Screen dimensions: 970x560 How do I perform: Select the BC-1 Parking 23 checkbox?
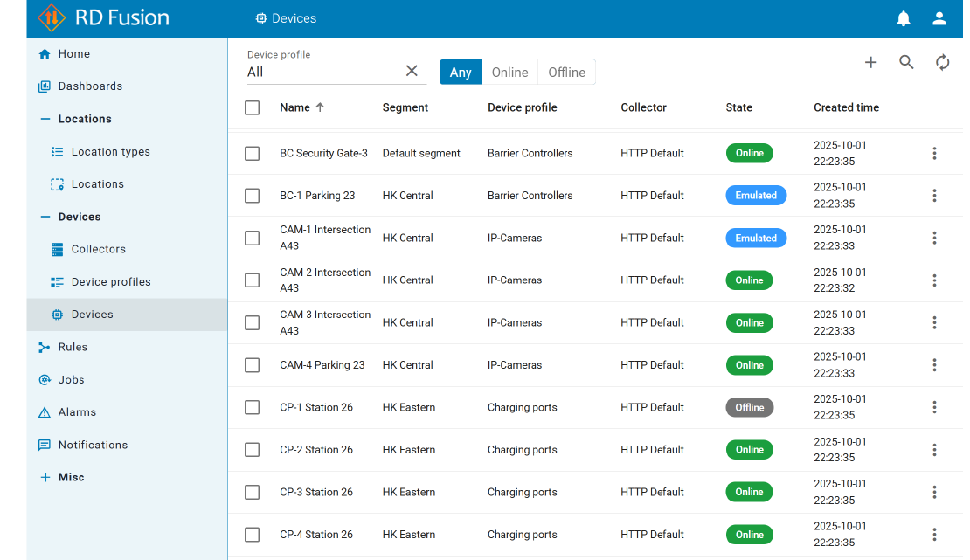[x=253, y=196]
